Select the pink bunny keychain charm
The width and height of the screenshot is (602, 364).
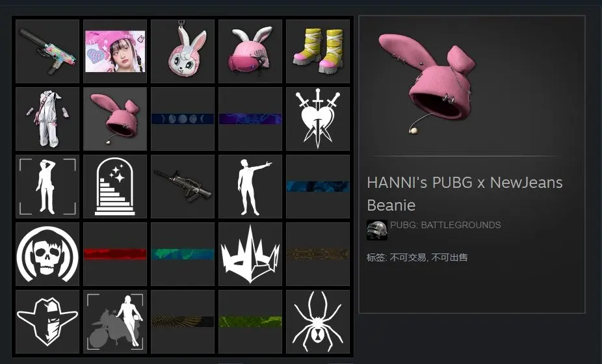[183, 51]
